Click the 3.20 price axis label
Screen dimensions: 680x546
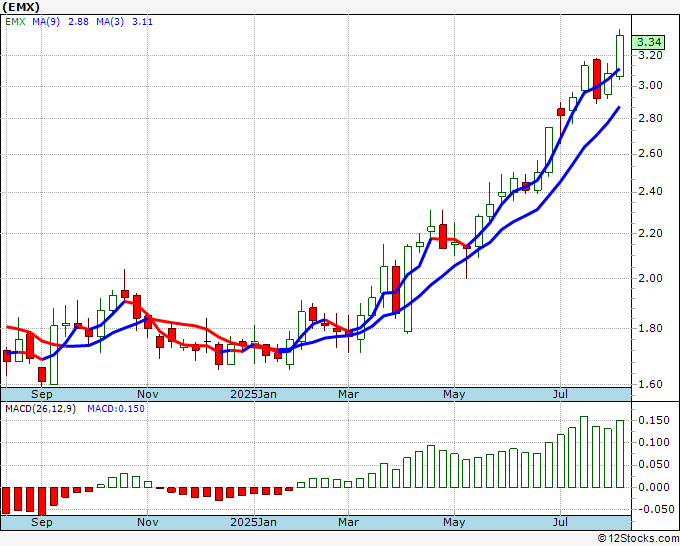coord(651,56)
